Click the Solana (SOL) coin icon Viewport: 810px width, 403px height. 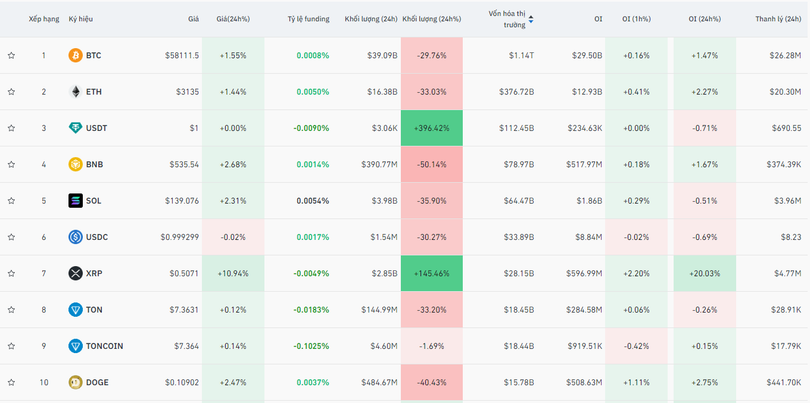point(75,200)
